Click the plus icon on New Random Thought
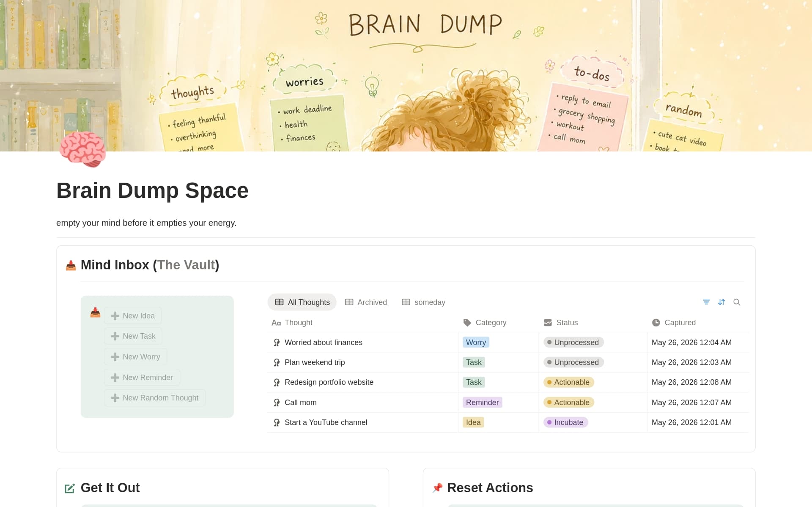This screenshot has height=507, width=812. [x=115, y=398]
